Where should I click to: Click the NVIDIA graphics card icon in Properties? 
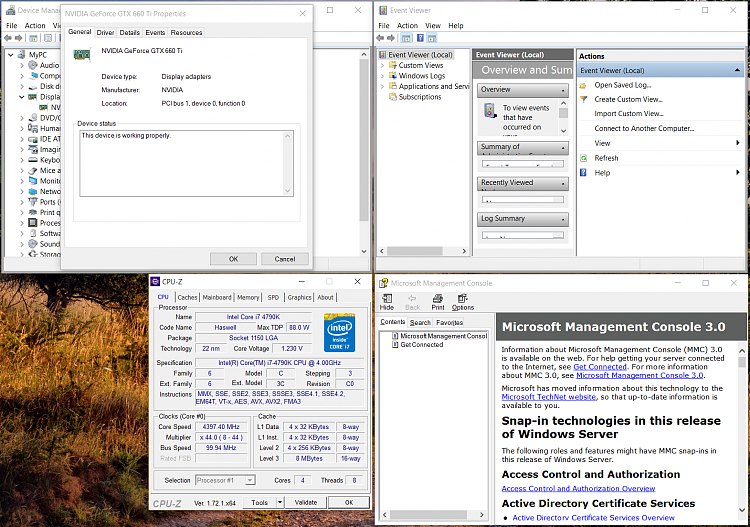(x=82, y=55)
